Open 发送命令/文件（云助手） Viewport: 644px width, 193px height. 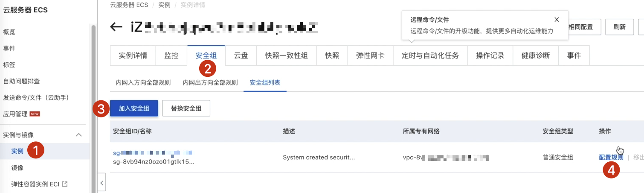36,97
